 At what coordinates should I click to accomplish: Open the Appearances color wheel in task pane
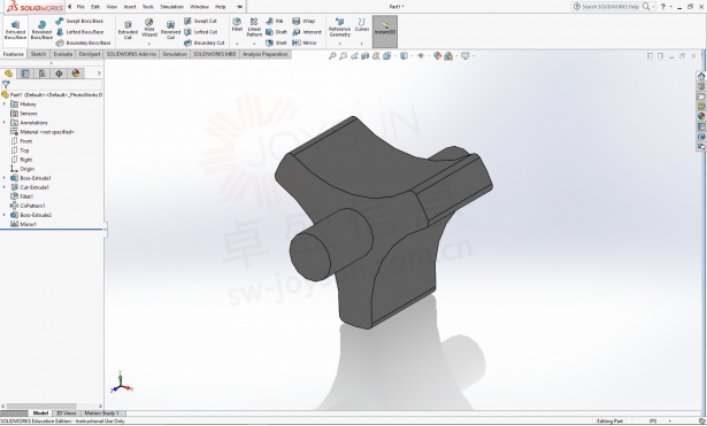pos(701,116)
